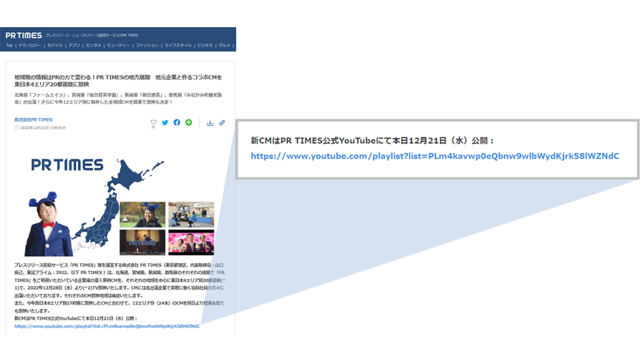644x362 pixels.
Task: Share article on Facebook
Action: click(177, 123)
